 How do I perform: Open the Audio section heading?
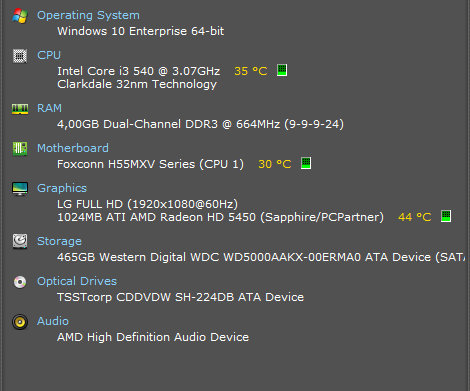(53, 321)
